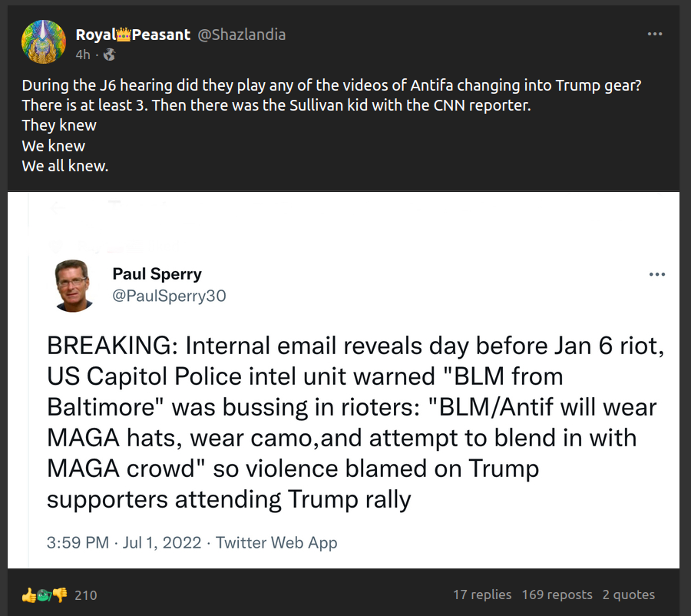This screenshot has height=616, width=691.
Task: Show the 169 reposts list
Action: [557, 594]
